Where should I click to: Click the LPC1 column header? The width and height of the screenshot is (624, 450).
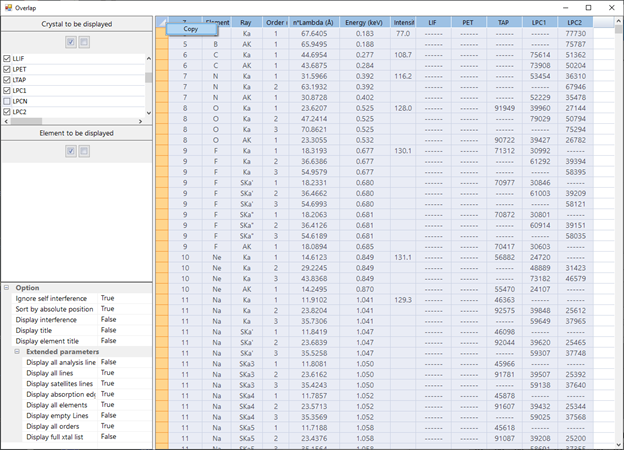(x=539, y=21)
